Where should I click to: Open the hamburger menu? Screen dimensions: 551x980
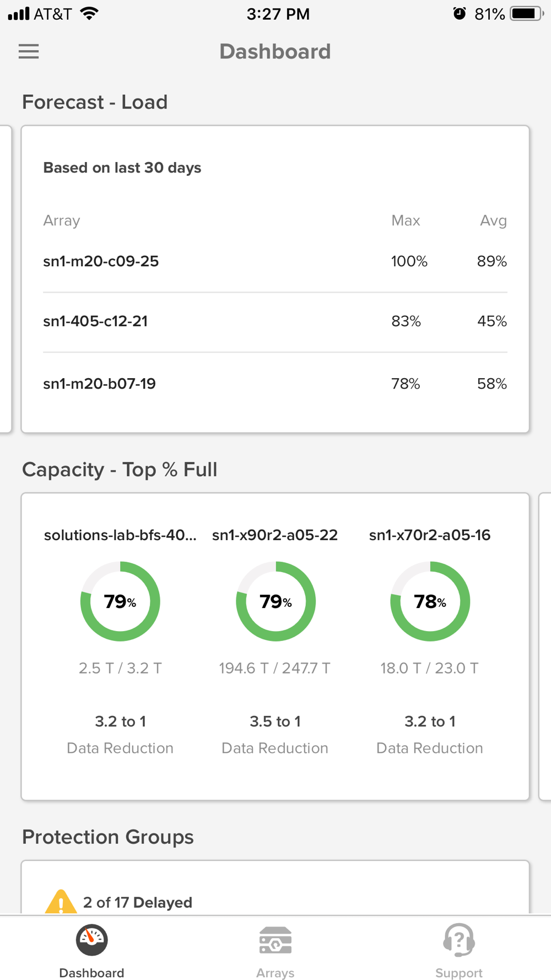(x=29, y=51)
